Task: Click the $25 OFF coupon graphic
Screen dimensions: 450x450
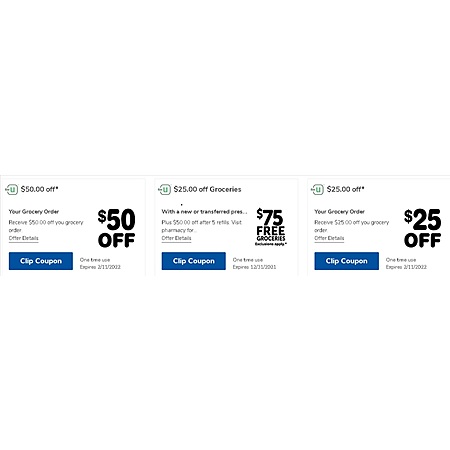Action: pyautogui.click(x=422, y=228)
